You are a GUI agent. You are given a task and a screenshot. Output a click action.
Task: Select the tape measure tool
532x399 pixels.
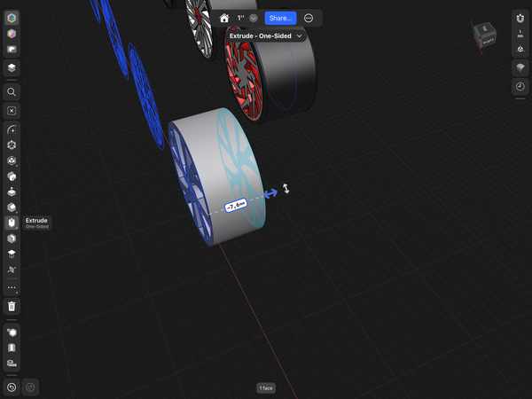(12, 363)
